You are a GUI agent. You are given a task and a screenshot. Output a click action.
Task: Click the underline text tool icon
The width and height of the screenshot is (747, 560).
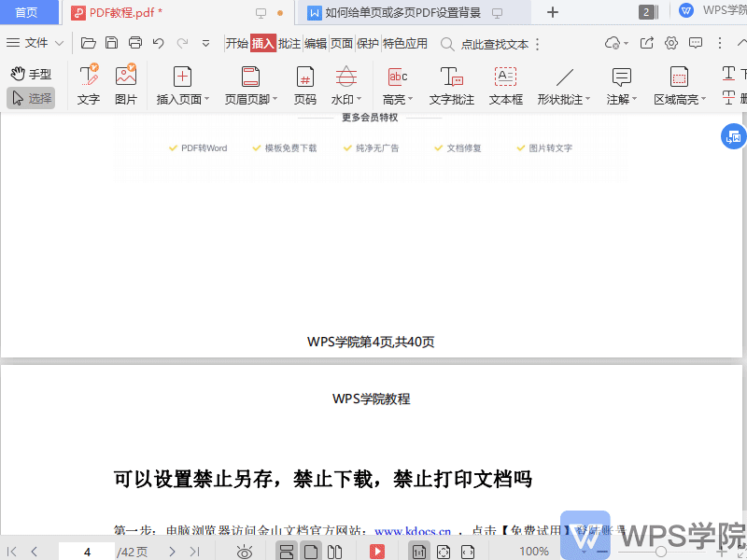coord(729,74)
